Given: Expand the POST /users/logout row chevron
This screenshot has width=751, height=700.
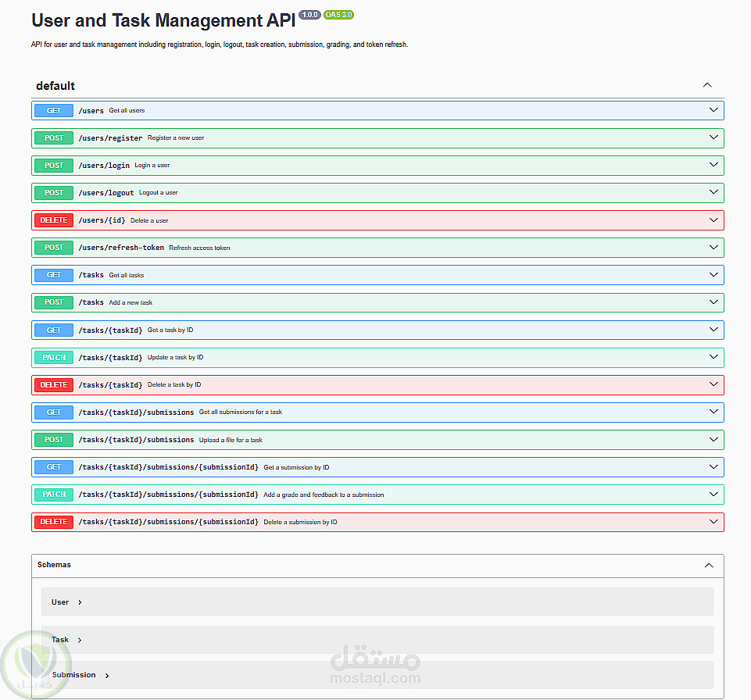Looking at the screenshot, I should click(713, 192).
